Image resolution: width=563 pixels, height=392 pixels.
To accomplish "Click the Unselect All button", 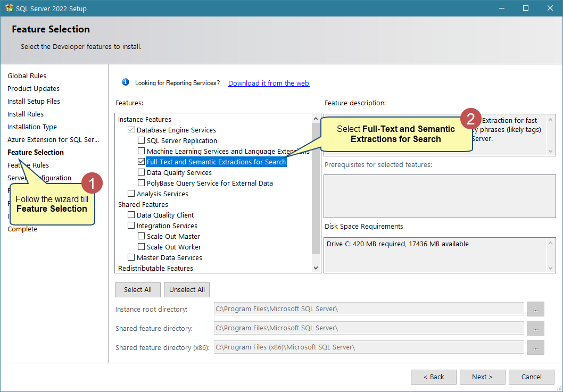I will click(x=187, y=290).
